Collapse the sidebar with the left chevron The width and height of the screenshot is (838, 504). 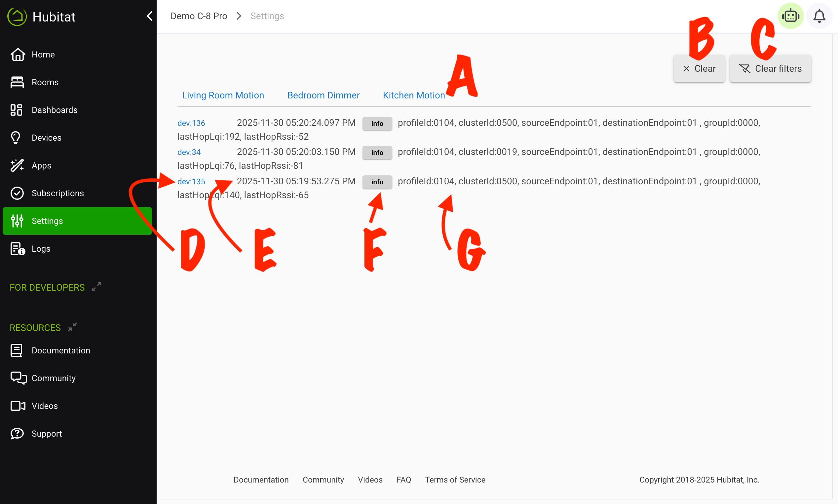pyautogui.click(x=149, y=16)
